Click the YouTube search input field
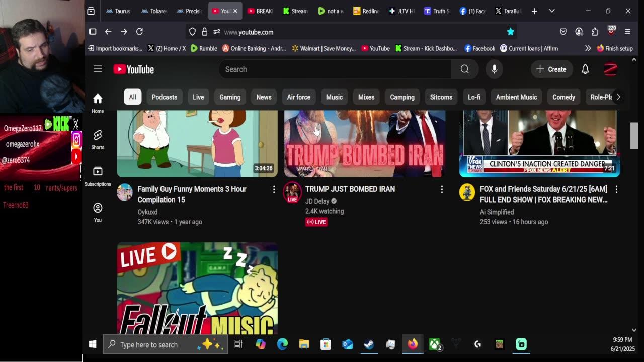Image resolution: width=644 pixels, height=362 pixels. 335,69
